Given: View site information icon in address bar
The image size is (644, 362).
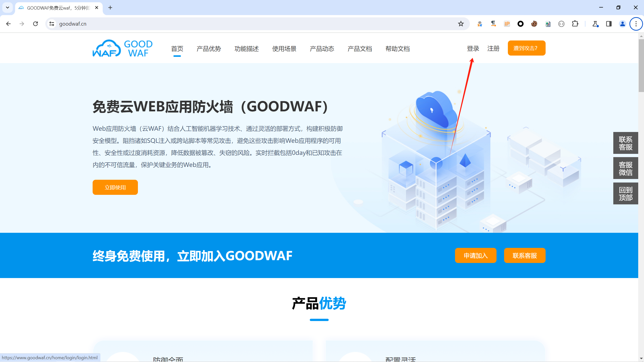Looking at the screenshot, I should pos(52,24).
